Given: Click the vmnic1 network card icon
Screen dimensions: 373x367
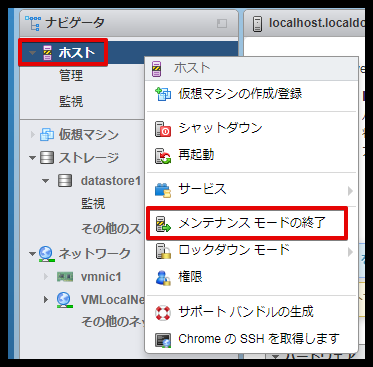Looking at the screenshot, I should coord(65,277).
